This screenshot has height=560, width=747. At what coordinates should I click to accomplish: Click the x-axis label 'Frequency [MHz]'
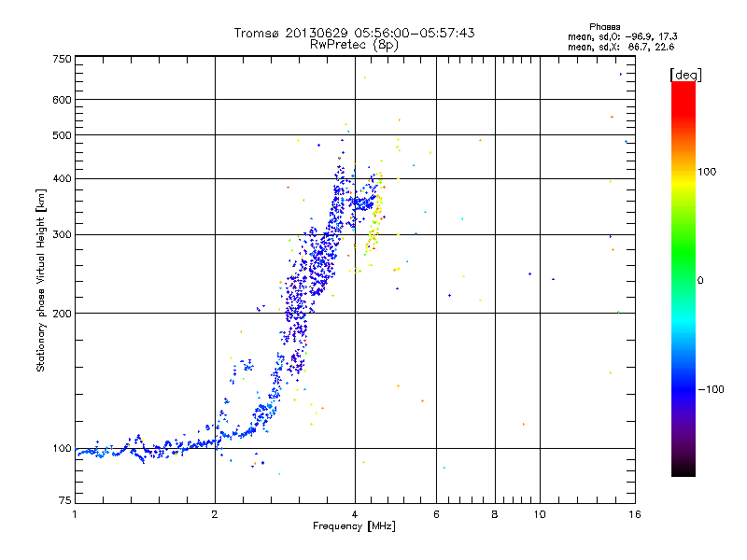[354, 526]
